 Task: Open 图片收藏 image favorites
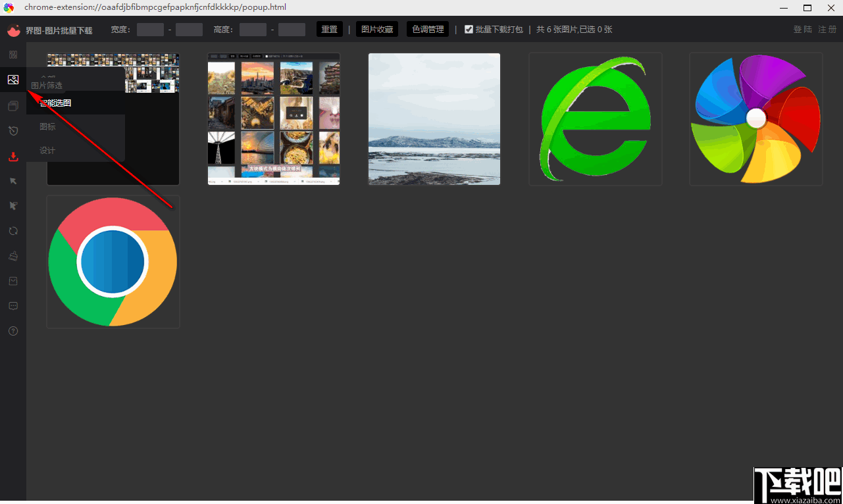click(377, 30)
